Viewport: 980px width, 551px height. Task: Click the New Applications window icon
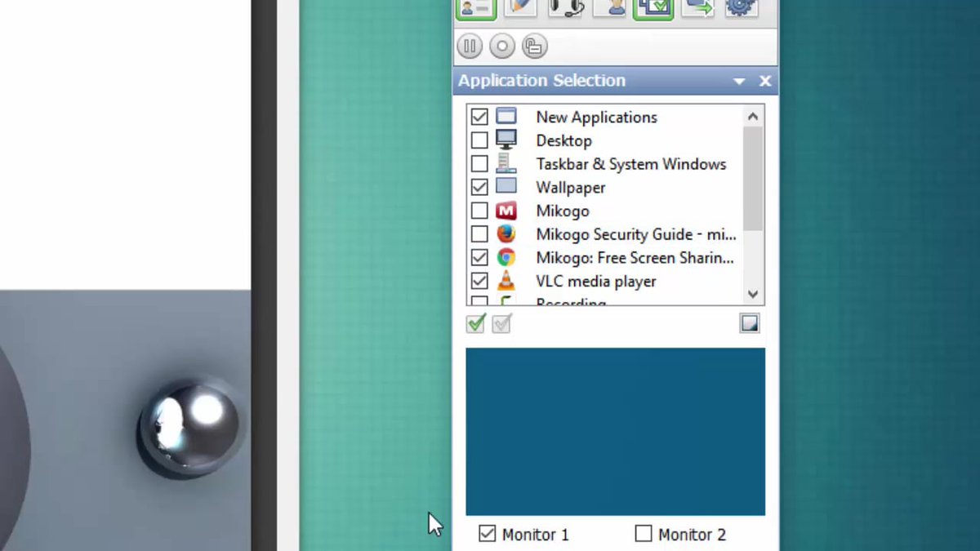click(x=506, y=116)
